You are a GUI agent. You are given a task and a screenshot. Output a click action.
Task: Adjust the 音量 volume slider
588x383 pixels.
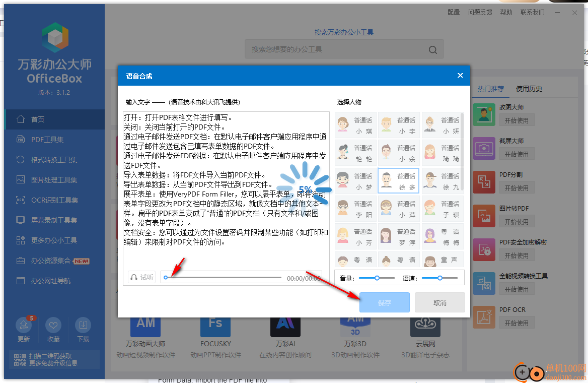(x=377, y=278)
